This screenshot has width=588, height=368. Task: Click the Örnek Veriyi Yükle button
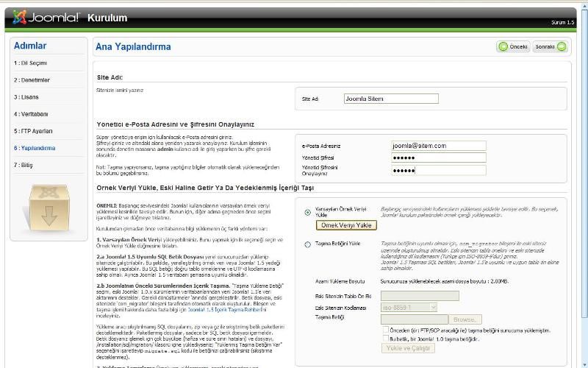point(346,225)
